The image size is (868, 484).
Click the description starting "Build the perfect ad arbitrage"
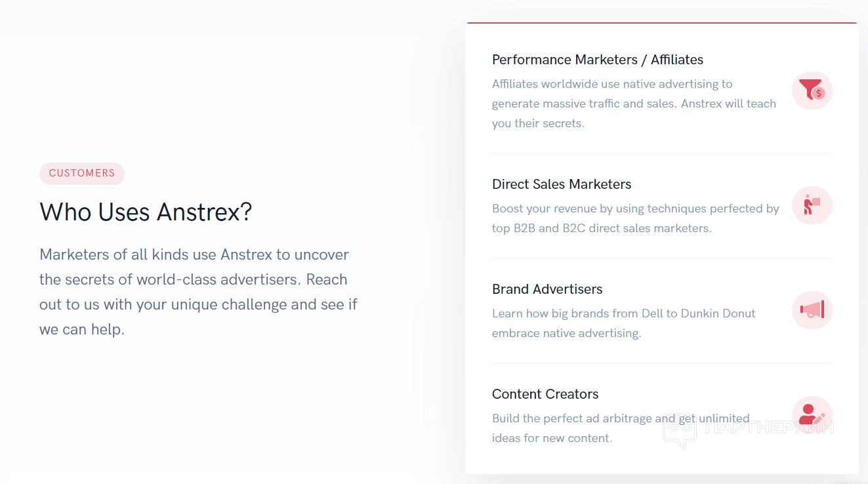(620, 428)
